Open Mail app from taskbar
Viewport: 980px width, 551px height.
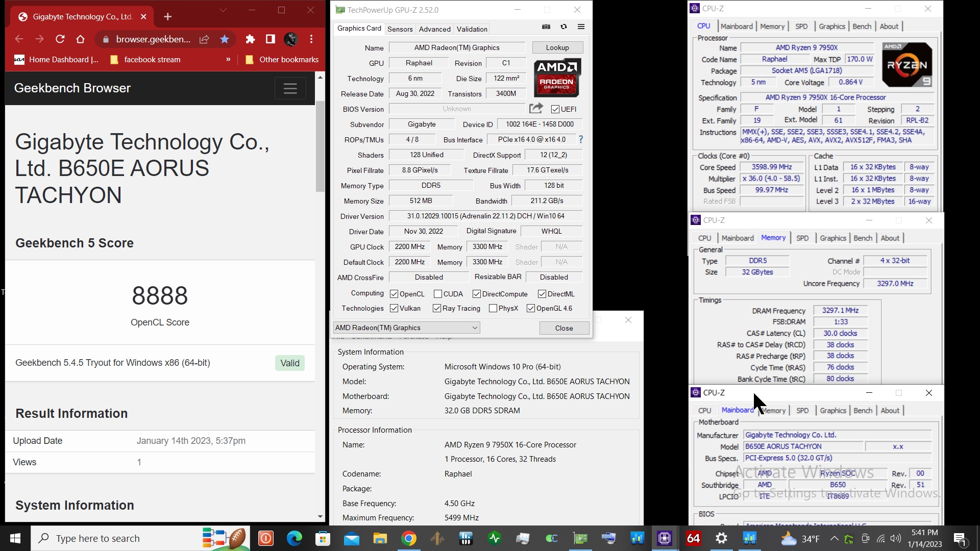[x=352, y=538]
